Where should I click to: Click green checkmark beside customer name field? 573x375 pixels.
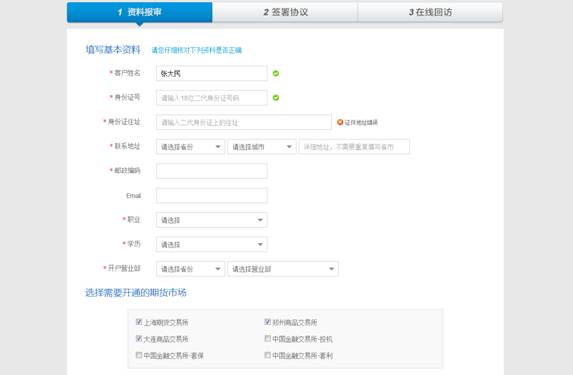click(x=276, y=73)
